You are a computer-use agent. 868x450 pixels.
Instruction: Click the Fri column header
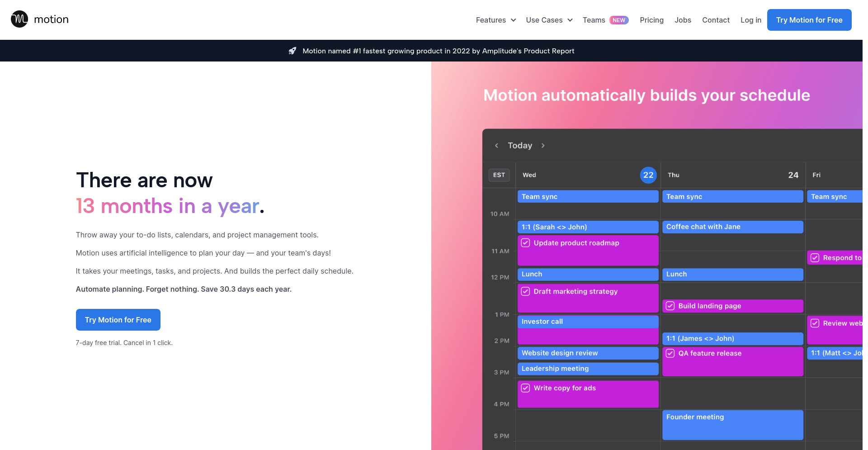pos(816,175)
